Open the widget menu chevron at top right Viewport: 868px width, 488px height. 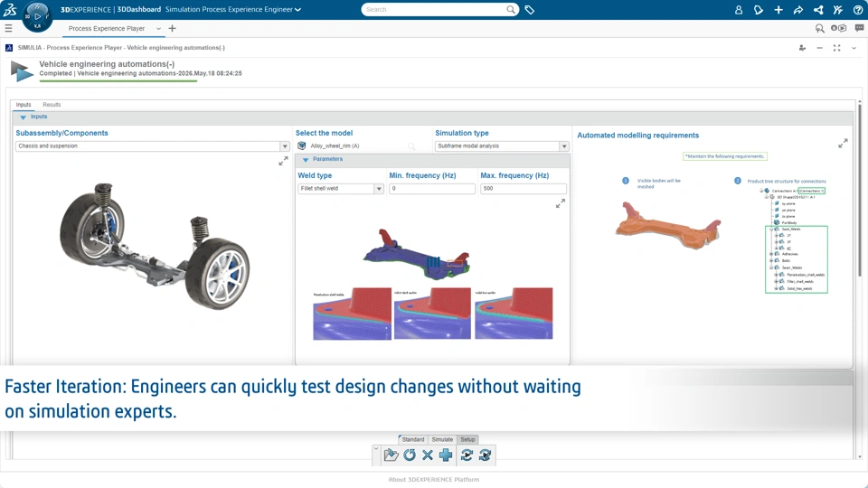(854, 48)
